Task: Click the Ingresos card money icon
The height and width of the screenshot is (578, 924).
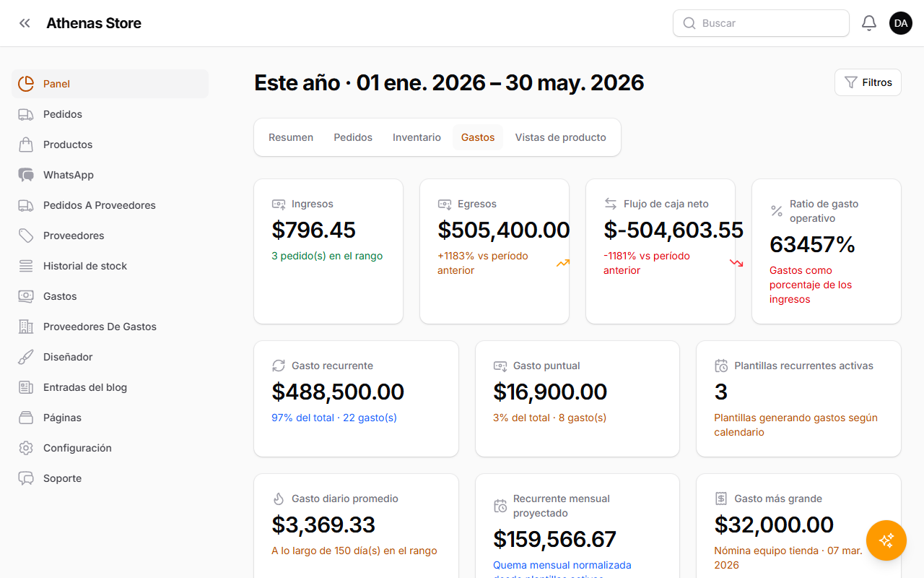Action: tap(279, 204)
